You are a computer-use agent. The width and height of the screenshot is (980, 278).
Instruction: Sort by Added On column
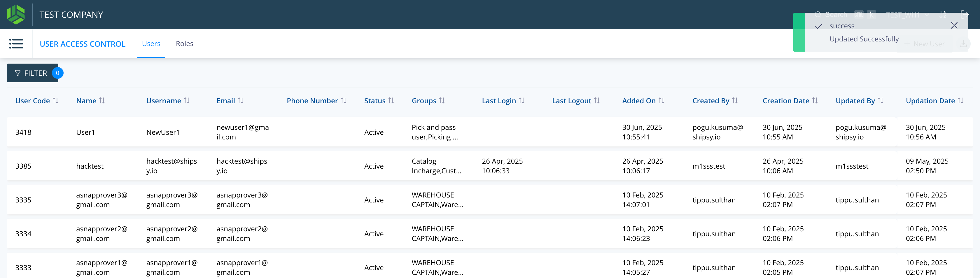coord(661,101)
